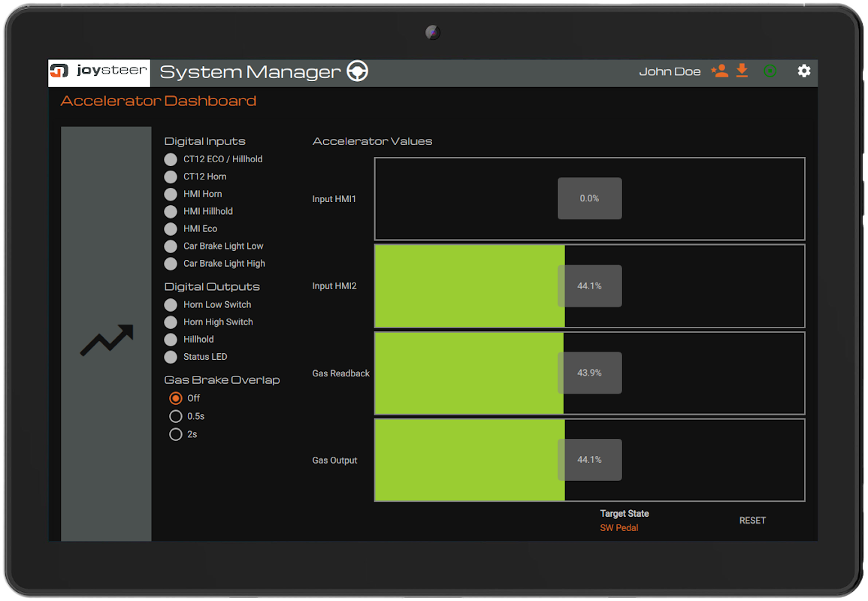Click the user profile star icon
This screenshot has width=868, height=601.
[x=719, y=71]
